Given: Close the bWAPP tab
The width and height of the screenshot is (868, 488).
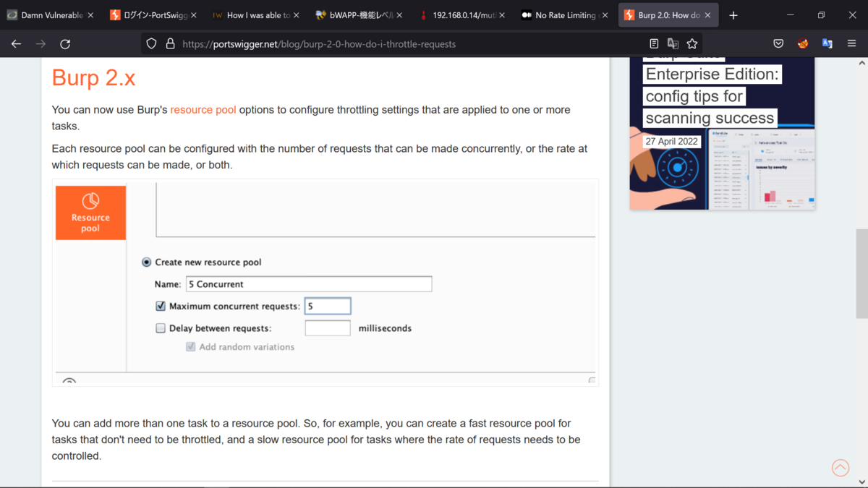Looking at the screenshot, I should (x=399, y=15).
